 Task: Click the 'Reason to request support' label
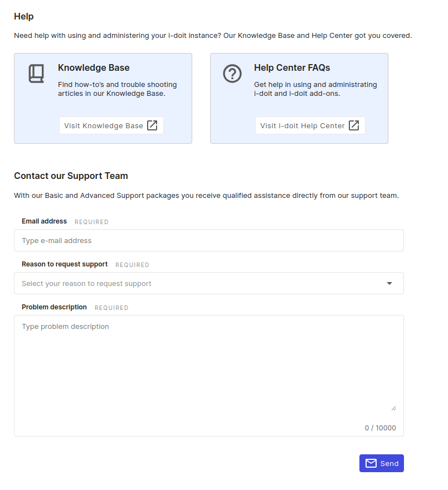[x=65, y=264]
